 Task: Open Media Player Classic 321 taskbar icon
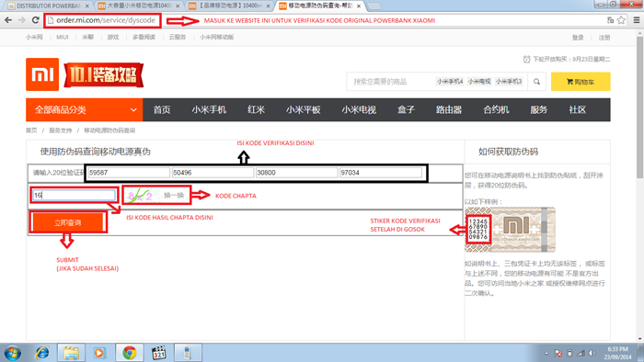click(x=158, y=353)
